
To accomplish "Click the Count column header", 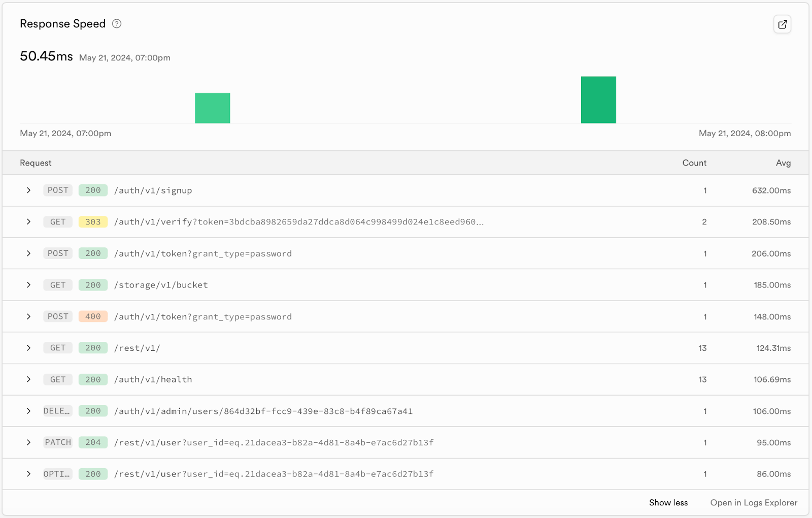I will pyautogui.click(x=694, y=163).
